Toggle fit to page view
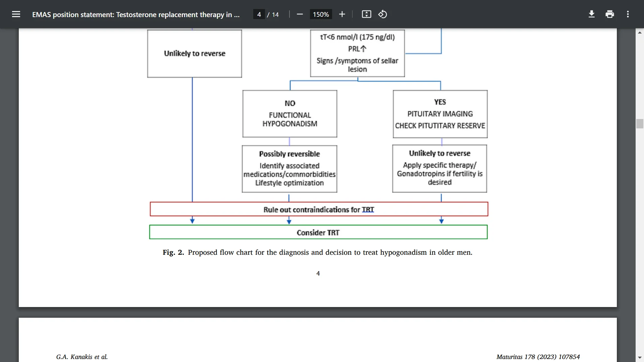644x362 pixels. tap(366, 14)
